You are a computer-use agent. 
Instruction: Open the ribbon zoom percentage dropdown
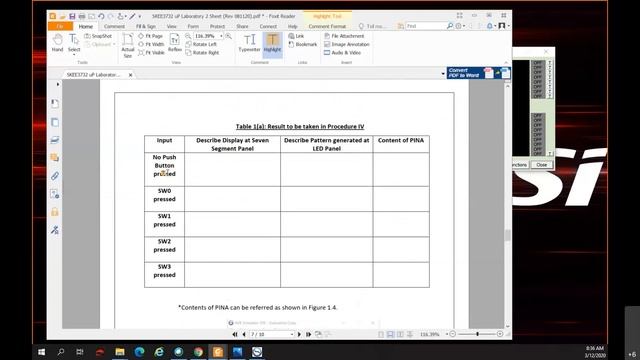pos(221,36)
